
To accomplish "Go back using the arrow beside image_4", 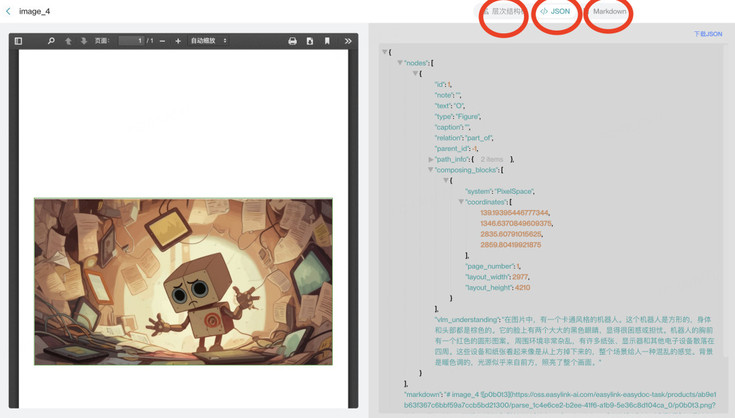I will point(9,11).
